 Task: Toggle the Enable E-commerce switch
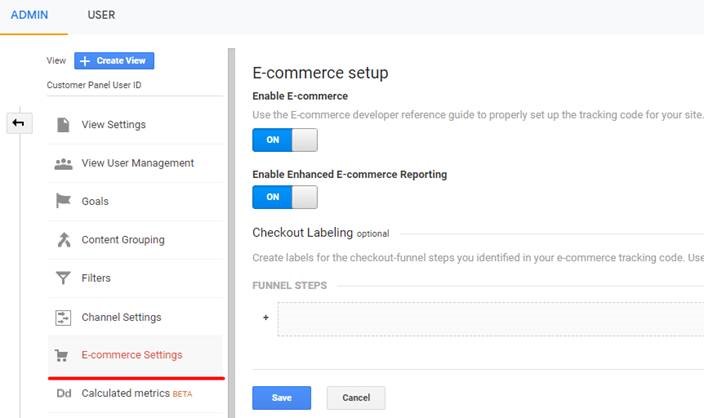285,140
